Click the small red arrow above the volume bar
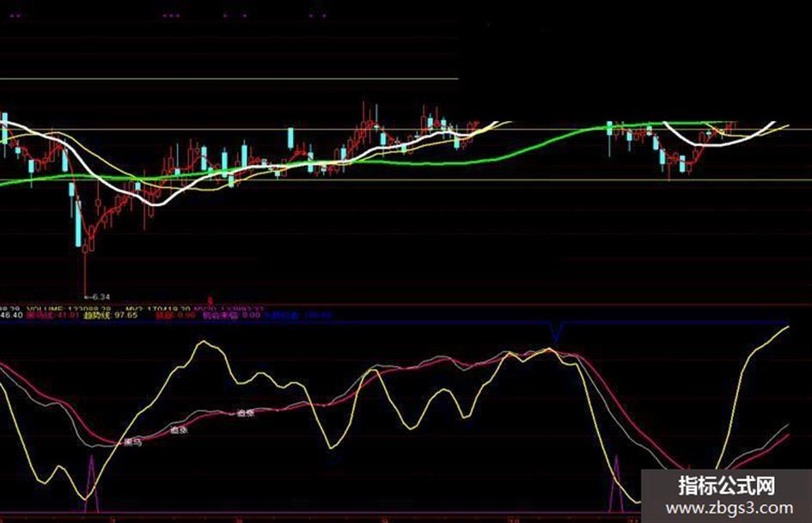The image size is (812, 523). 211,300
